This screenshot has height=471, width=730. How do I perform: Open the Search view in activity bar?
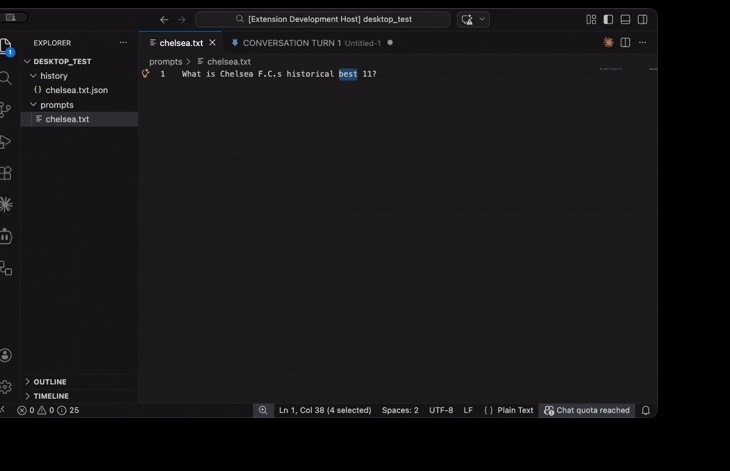(6, 78)
